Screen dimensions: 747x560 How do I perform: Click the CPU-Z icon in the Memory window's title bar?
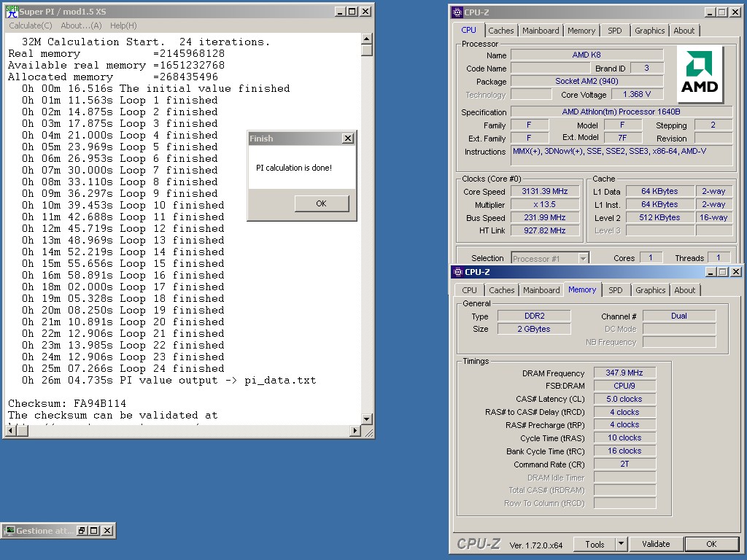coord(458,272)
